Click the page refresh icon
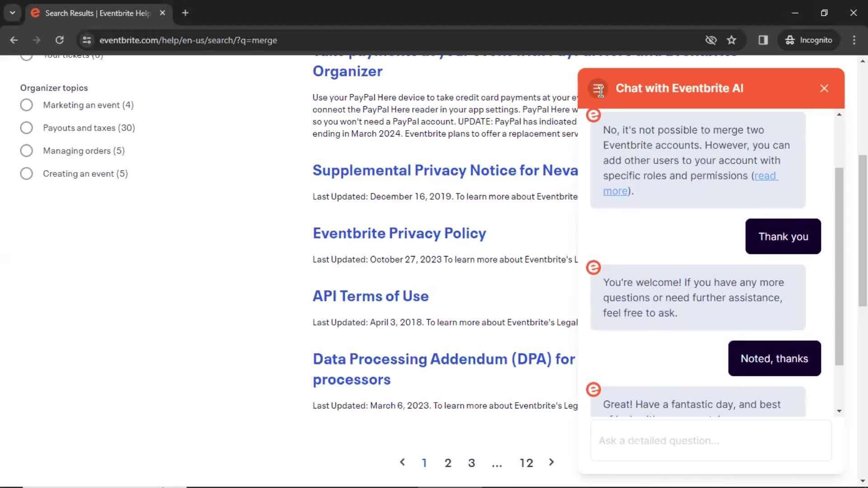The width and height of the screenshot is (868, 488). click(x=59, y=40)
